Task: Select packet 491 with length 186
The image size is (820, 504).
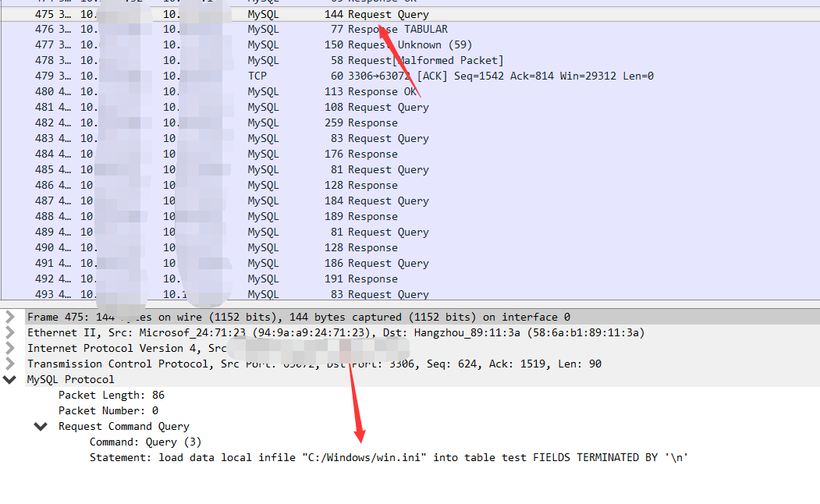Action: [410, 264]
